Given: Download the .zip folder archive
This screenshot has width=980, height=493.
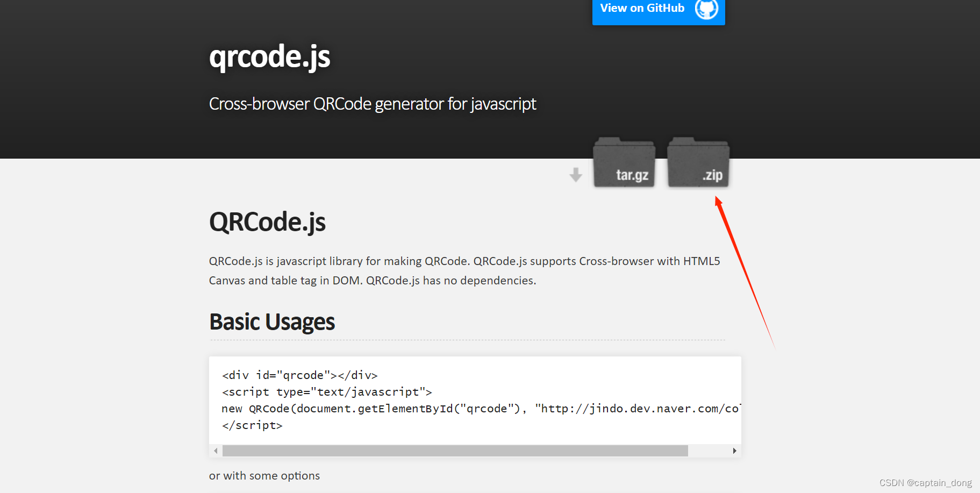Looking at the screenshot, I should point(698,162).
